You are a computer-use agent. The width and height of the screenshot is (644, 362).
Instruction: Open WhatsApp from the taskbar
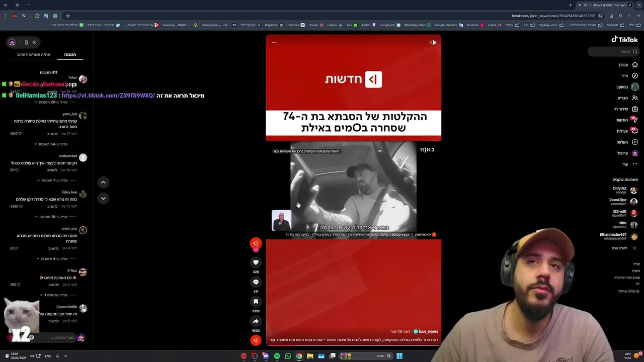(288, 356)
